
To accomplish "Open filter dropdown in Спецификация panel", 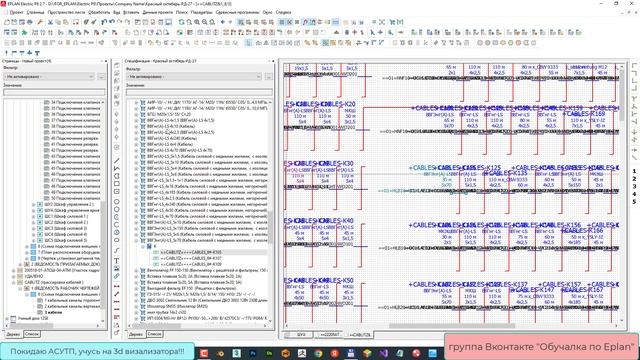I will (x=193, y=76).
